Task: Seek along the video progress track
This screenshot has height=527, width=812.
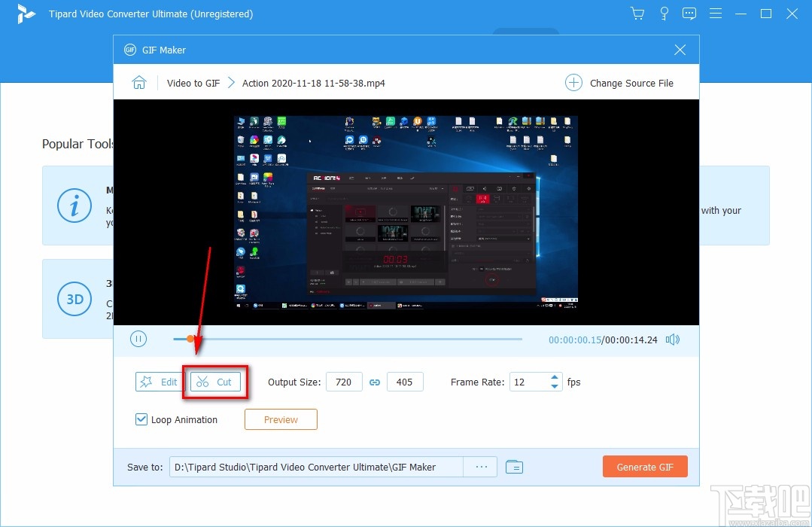Action: coord(348,339)
